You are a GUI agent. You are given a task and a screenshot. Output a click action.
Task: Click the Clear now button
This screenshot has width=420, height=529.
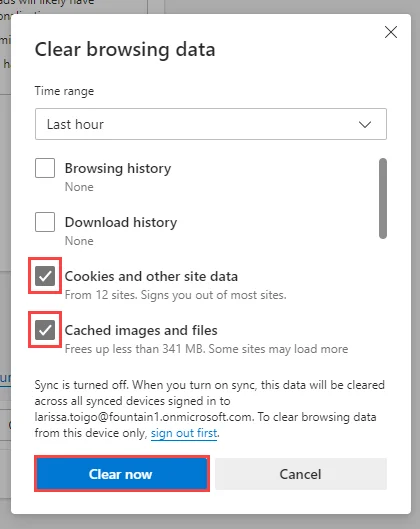[x=122, y=474]
